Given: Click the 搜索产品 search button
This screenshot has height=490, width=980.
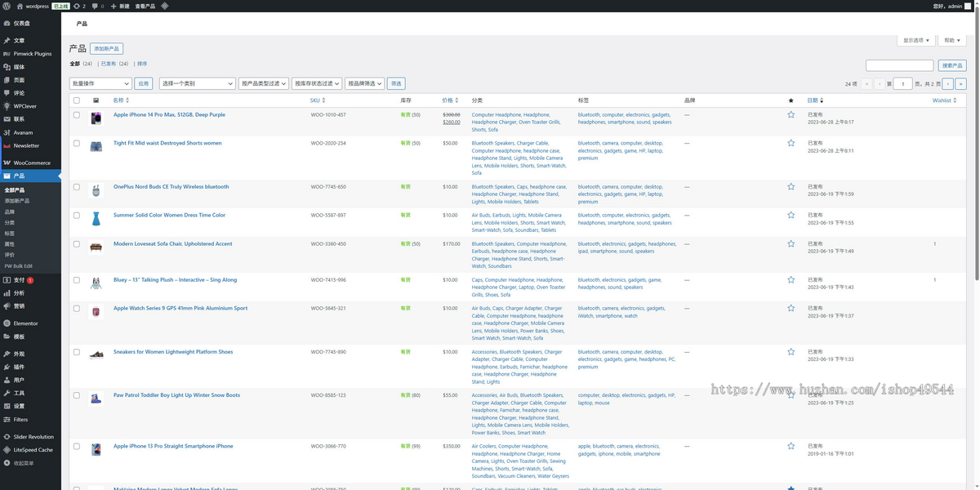Looking at the screenshot, I should point(952,65).
